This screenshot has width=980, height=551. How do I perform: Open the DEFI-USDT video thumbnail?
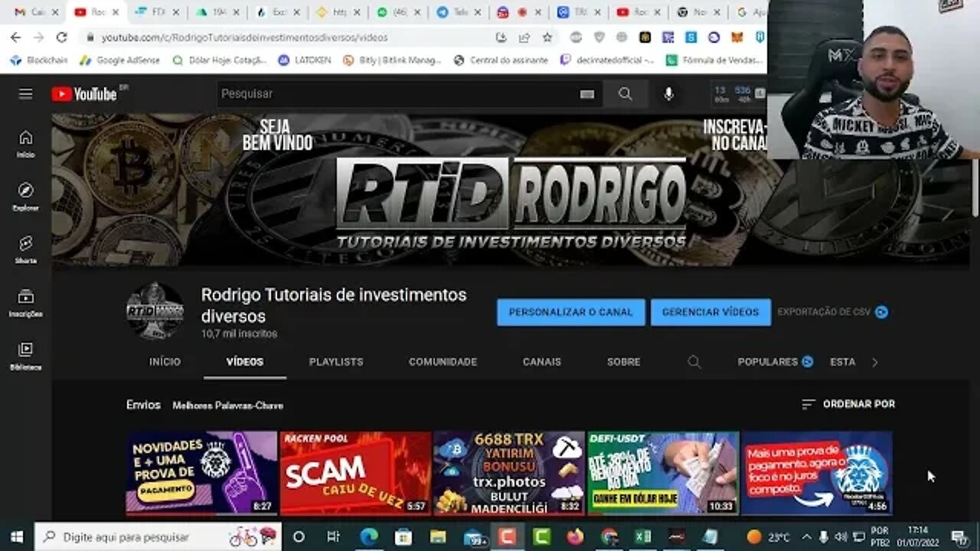coord(663,473)
